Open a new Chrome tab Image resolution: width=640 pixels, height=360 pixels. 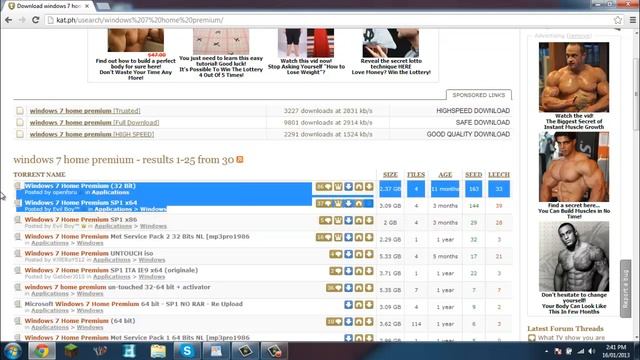click(103, 6)
